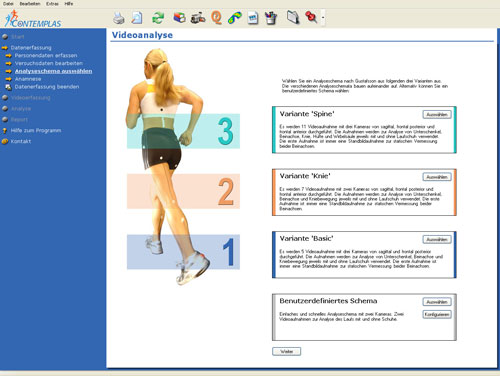Click the Variante 'Spine' heading
Viewport: 500px width, 376px height.
coord(307,114)
